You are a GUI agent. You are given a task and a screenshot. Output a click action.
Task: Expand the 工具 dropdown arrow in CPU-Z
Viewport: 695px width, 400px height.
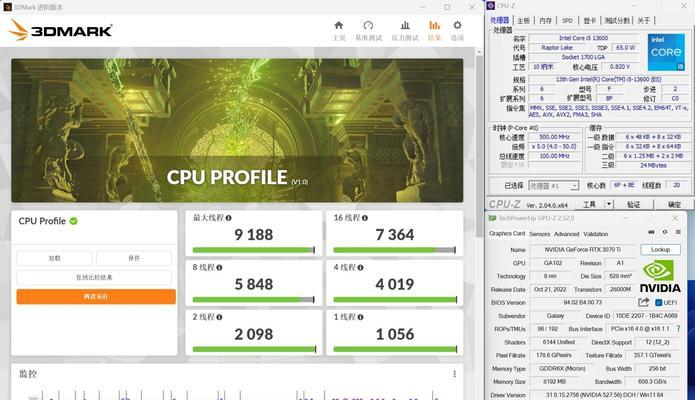[x=609, y=204]
